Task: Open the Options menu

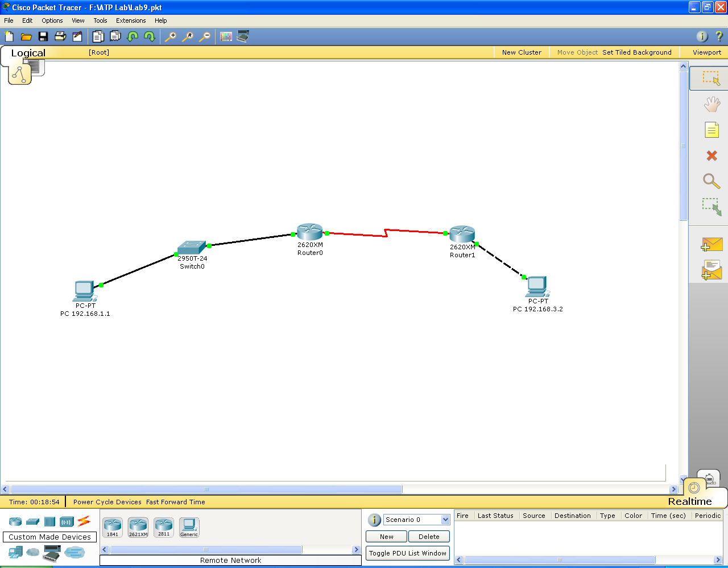Action: click(x=52, y=20)
